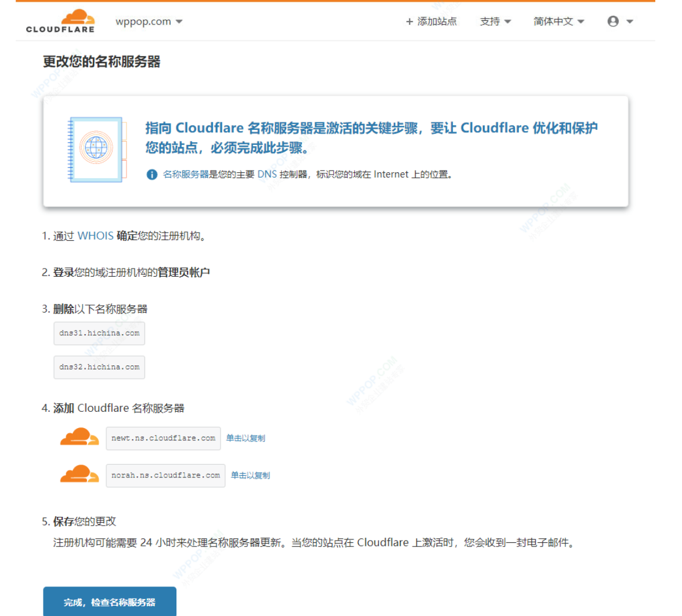Click the 添加站点 menu item
This screenshot has width=682, height=616.
click(431, 21)
